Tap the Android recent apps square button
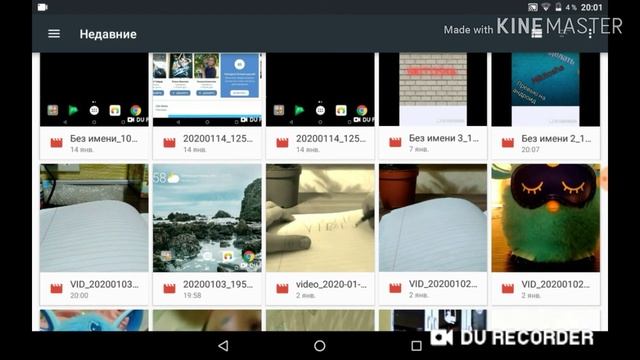The image size is (640, 360). click(416, 346)
